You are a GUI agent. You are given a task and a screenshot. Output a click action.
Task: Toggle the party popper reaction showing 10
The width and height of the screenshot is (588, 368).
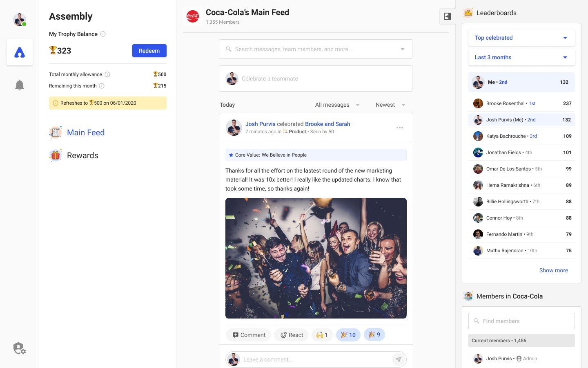click(x=348, y=335)
